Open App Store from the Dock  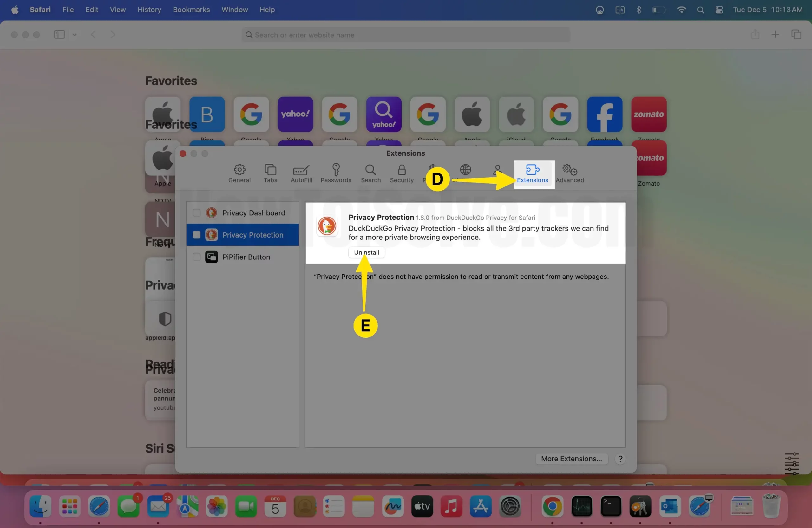click(480, 506)
